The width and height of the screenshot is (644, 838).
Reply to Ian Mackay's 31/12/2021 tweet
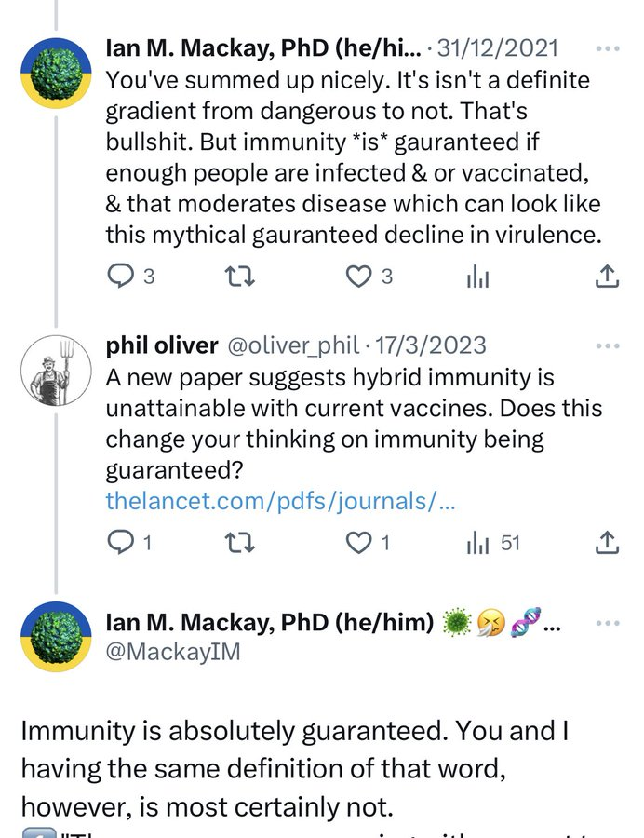click(x=120, y=276)
